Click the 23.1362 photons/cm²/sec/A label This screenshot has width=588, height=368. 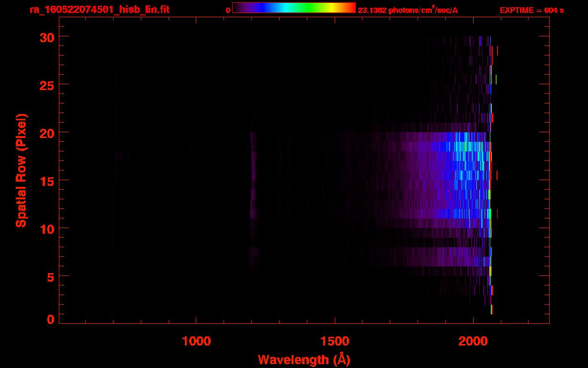click(408, 10)
